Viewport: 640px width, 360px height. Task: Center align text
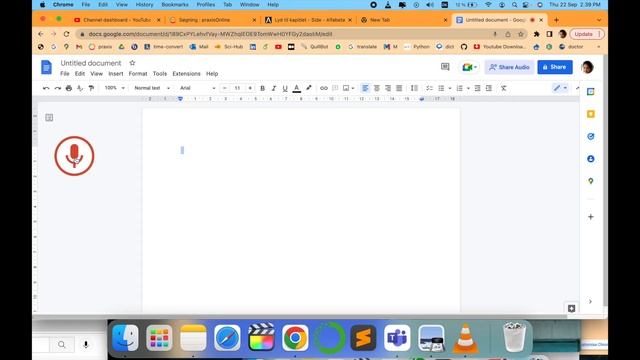[x=377, y=88]
